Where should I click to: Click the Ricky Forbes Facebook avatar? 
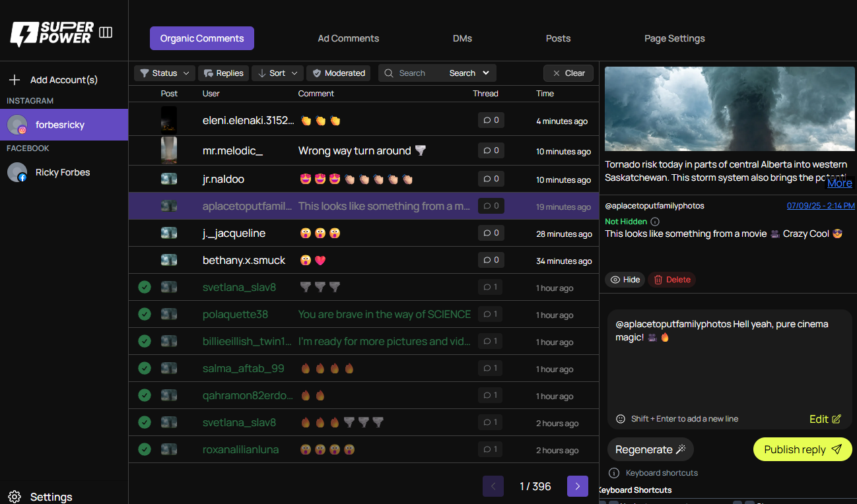tap(17, 172)
